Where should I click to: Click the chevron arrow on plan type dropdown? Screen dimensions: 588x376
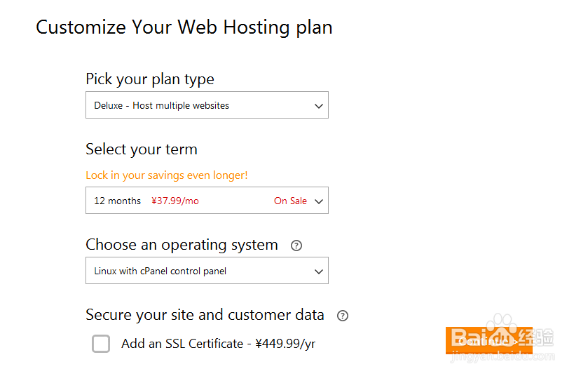[319, 106]
